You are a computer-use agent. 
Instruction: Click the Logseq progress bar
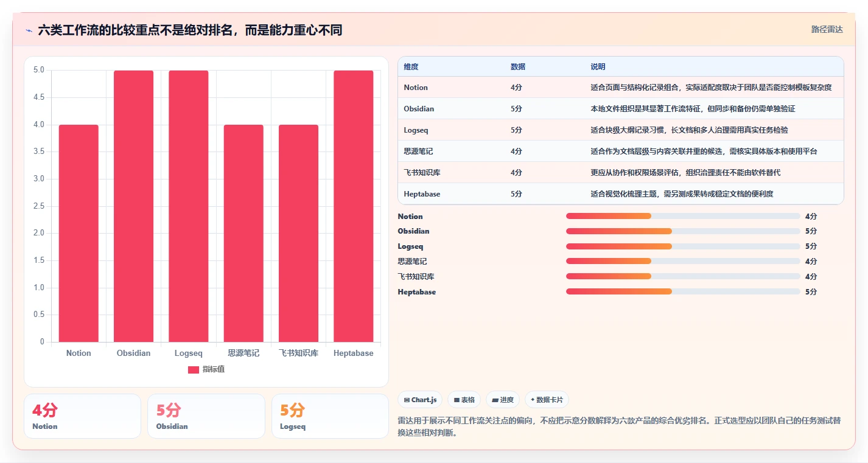[683, 246]
